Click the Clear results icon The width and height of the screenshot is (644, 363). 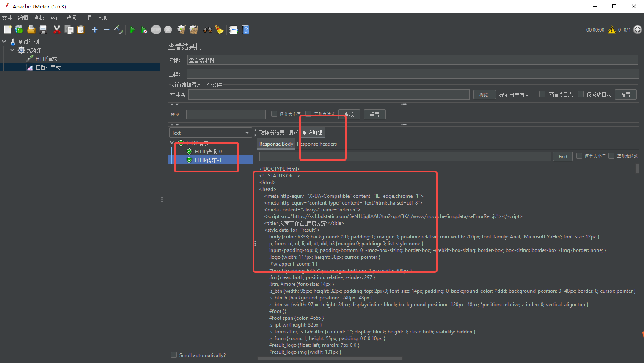[182, 30]
